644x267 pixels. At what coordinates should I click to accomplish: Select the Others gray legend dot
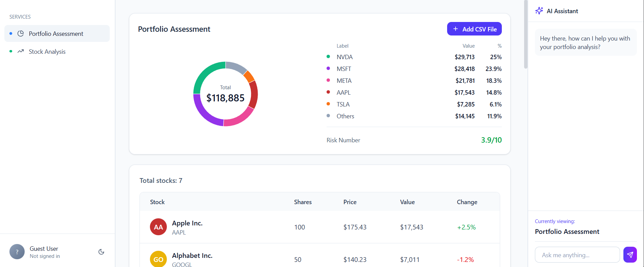point(328,116)
